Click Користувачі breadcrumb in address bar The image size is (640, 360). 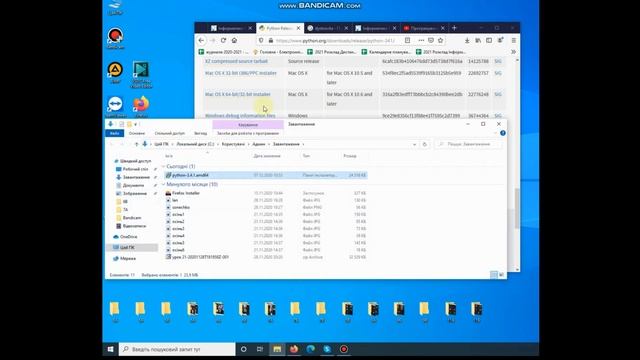point(233,144)
